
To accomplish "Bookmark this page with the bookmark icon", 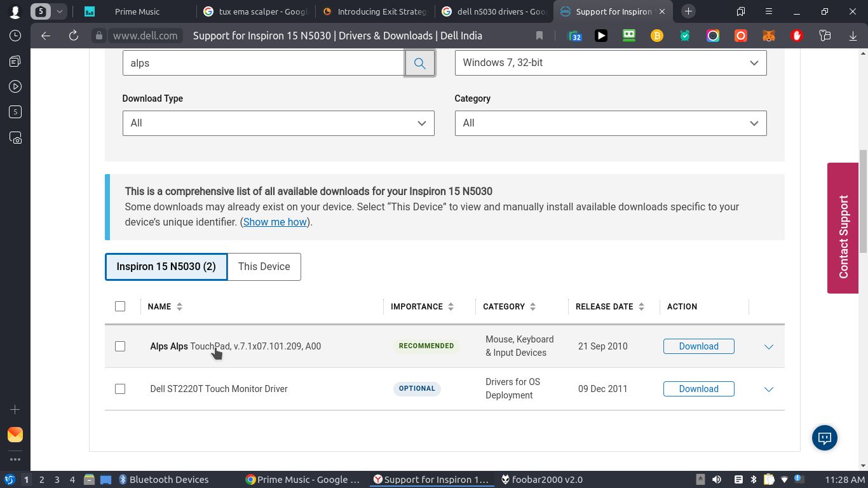I will 539,36.
